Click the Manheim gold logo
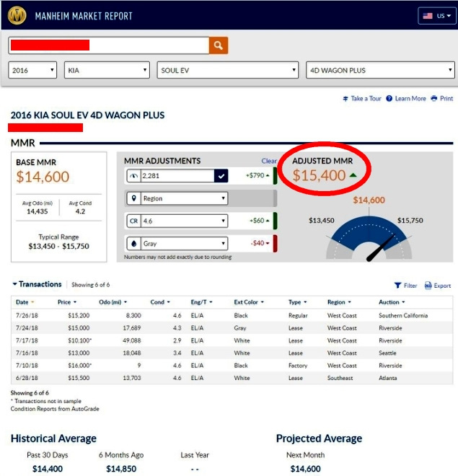This screenshot has width=458, height=476. point(17,15)
